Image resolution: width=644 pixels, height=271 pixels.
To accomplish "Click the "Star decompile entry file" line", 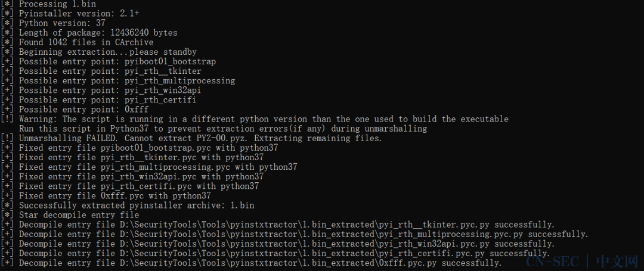I will [70, 215].
